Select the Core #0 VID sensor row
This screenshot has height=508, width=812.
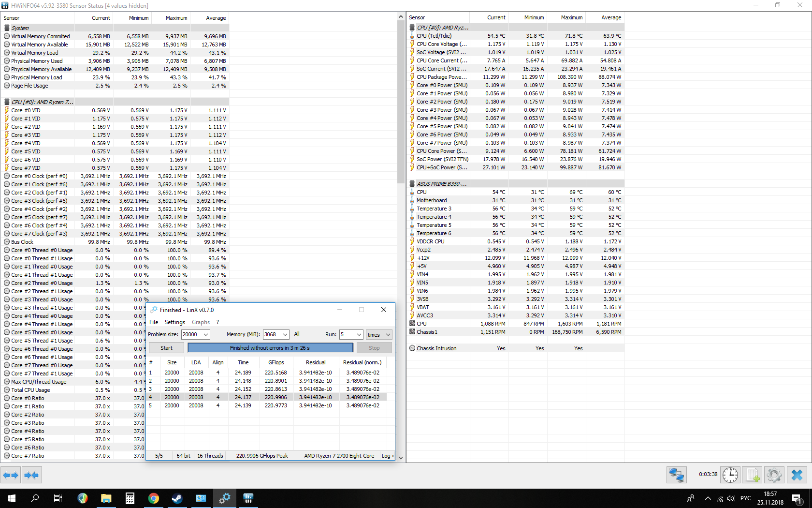tap(115, 110)
